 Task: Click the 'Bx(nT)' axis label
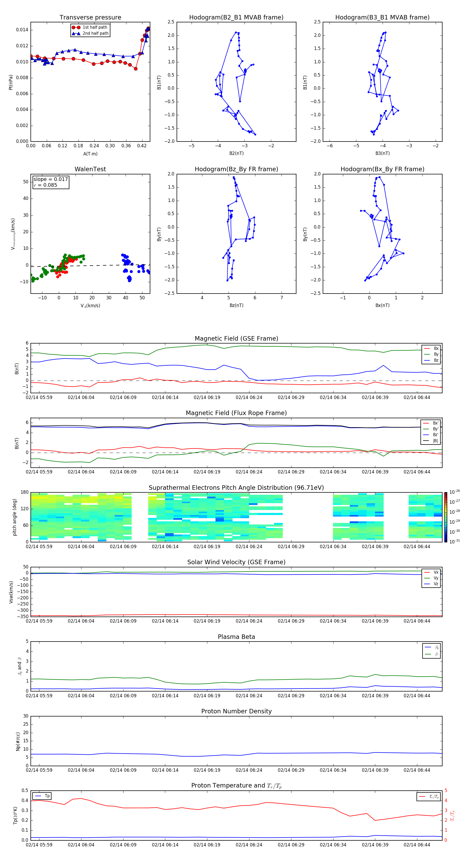(382, 305)
